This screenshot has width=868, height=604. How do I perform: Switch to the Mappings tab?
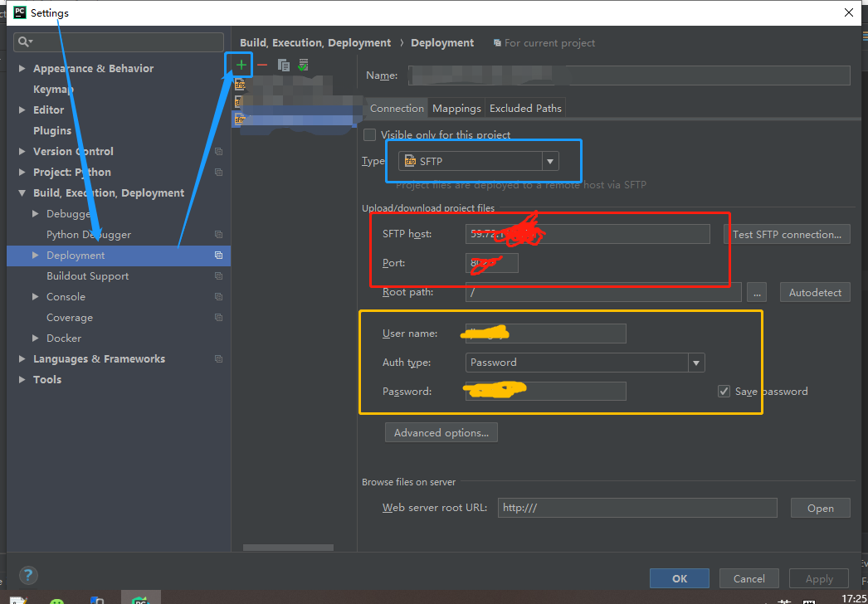pos(456,108)
